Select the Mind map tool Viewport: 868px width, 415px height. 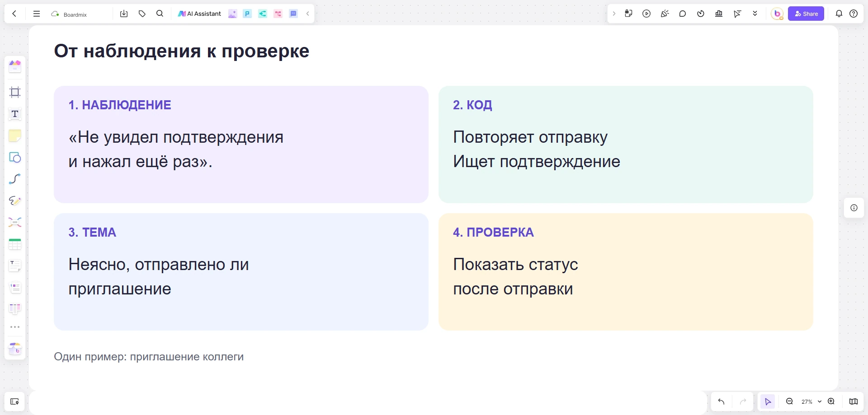click(15, 222)
